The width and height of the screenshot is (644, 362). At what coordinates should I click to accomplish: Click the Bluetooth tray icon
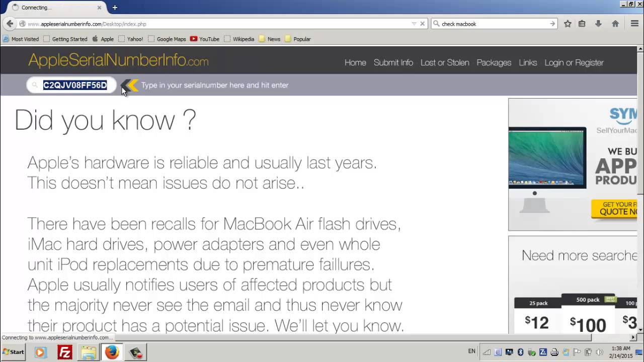(x=521, y=352)
